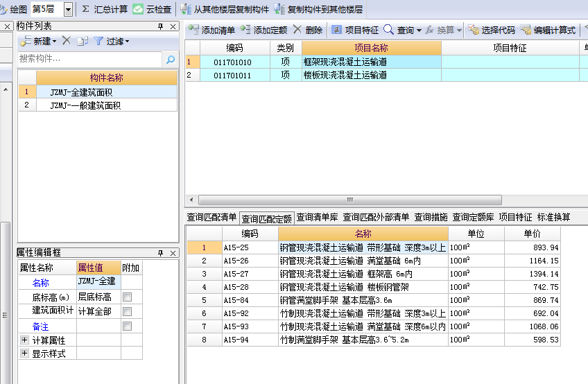Switch to 查询匹配清单 tab
The height and width of the screenshot is (384, 588).
(x=211, y=217)
